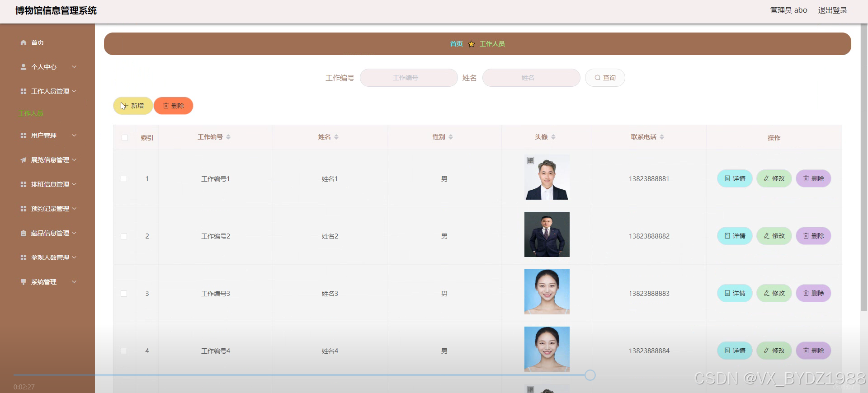This screenshot has height=393, width=868.
Task: Click the trophy icon beside 系统管理
Action: [x=24, y=282]
